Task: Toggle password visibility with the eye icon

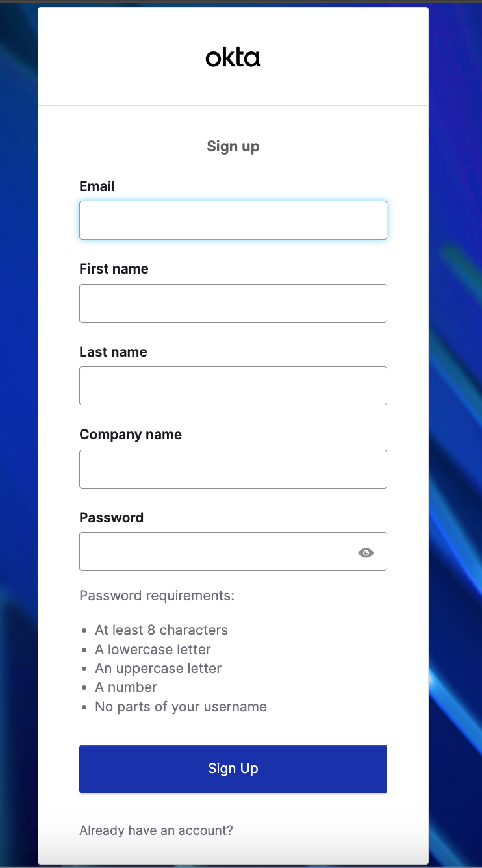Action: tap(366, 552)
